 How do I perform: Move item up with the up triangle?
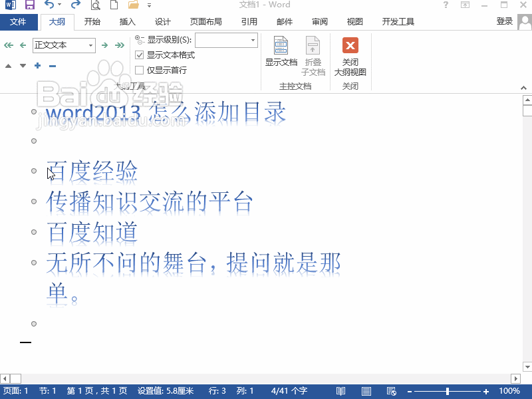coord(9,66)
